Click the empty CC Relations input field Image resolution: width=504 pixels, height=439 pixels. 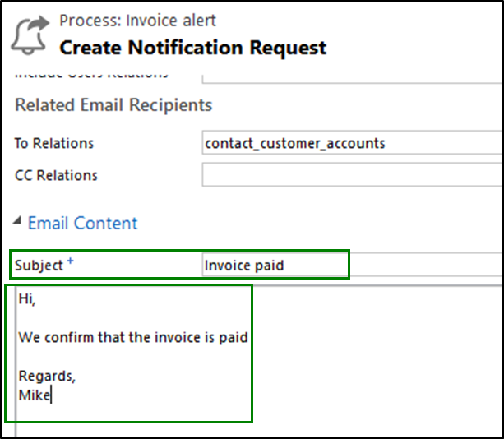[x=353, y=174]
